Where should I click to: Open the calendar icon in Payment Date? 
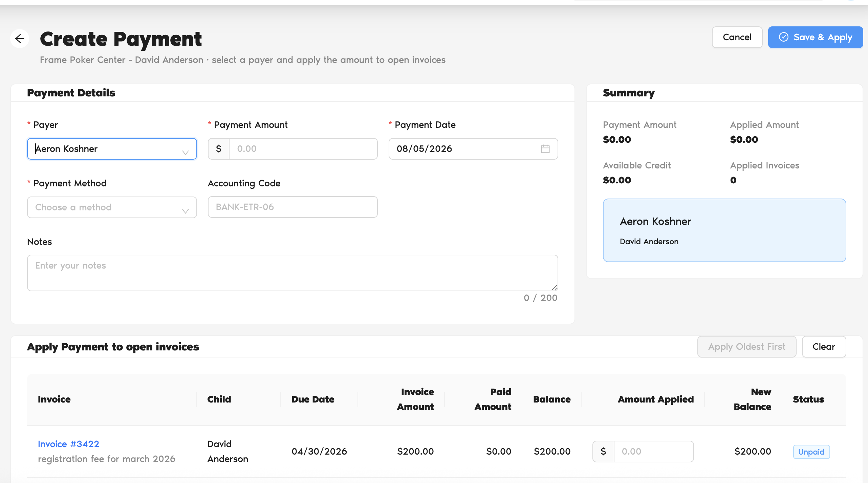pos(545,149)
